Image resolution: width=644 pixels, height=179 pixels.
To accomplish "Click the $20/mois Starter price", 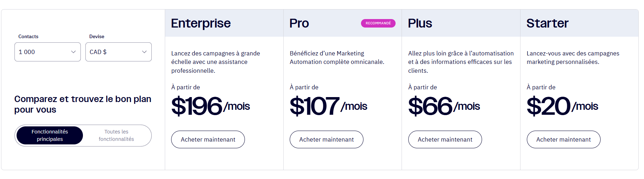I will tap(562, 106).
